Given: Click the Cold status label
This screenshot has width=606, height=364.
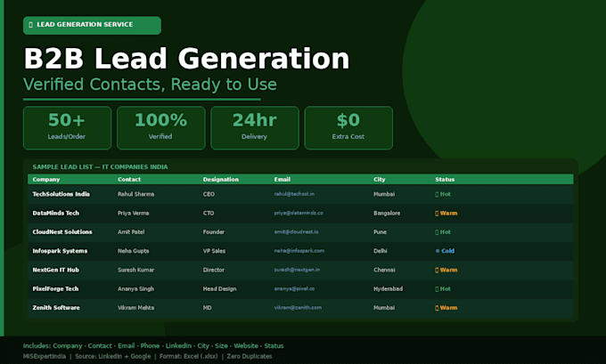Looking at the screenshot, I should (448, 251).
